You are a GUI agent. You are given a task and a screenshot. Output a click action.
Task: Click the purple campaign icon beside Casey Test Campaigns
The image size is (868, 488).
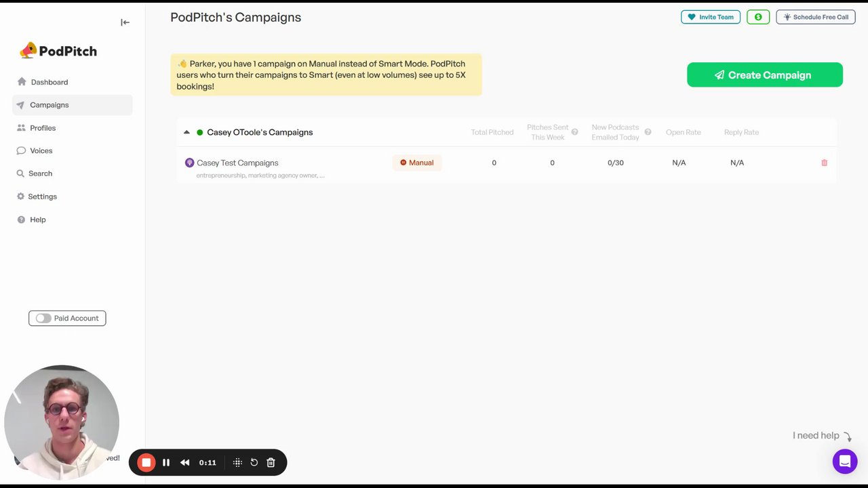tap(189, 163)
